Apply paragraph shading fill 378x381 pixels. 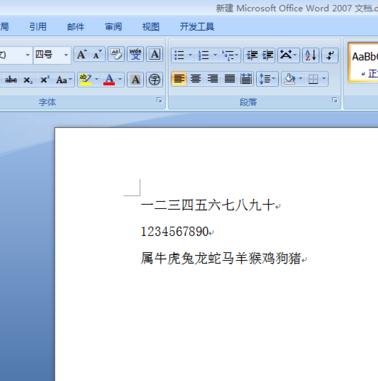pyautogui.click(x=289, y=79)
